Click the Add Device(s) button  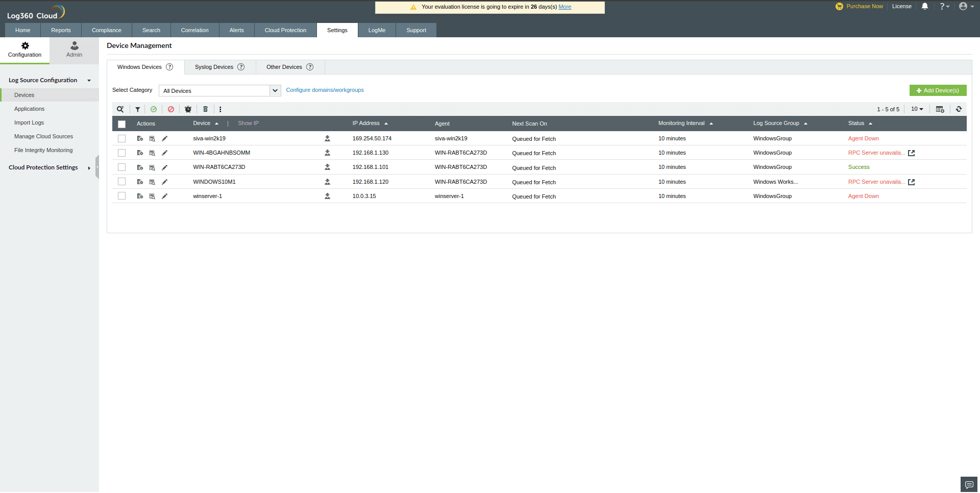(938, 90)
